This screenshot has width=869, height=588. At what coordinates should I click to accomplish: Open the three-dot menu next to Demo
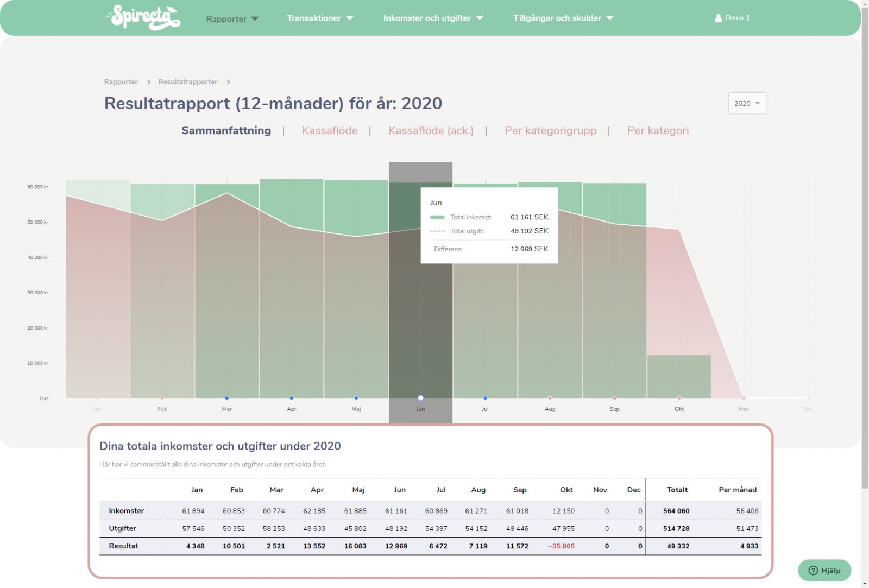point(748,17)
